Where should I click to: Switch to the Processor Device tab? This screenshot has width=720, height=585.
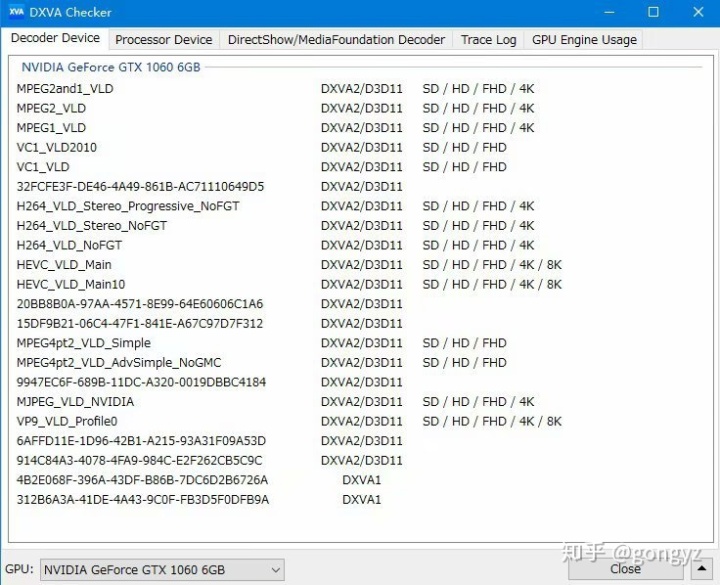(x=163, y=40)
